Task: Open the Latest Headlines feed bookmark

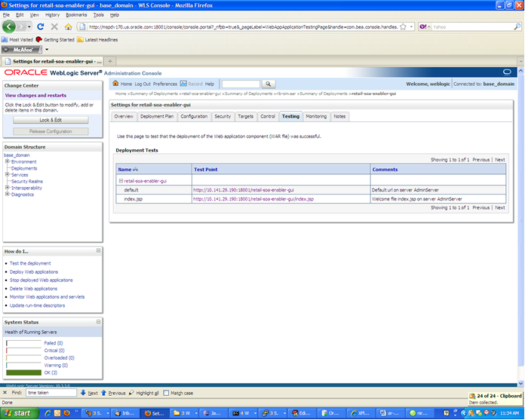Action: coord(97,39)
